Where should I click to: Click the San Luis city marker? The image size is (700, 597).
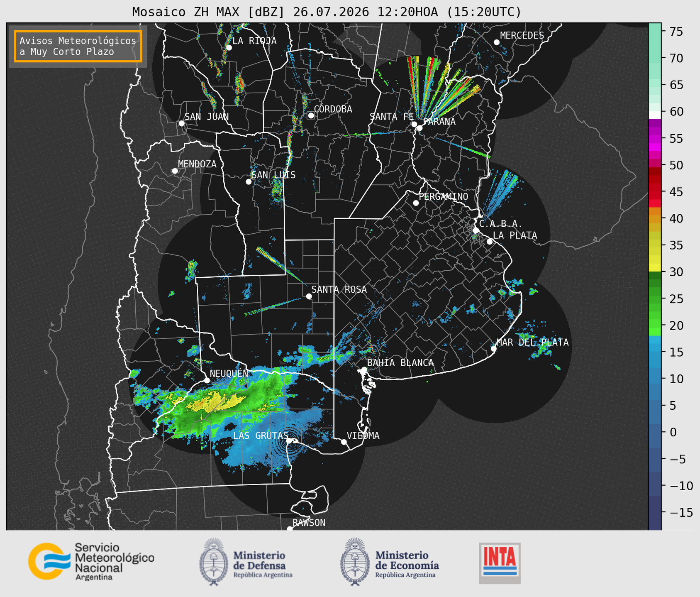pos(249,181)
